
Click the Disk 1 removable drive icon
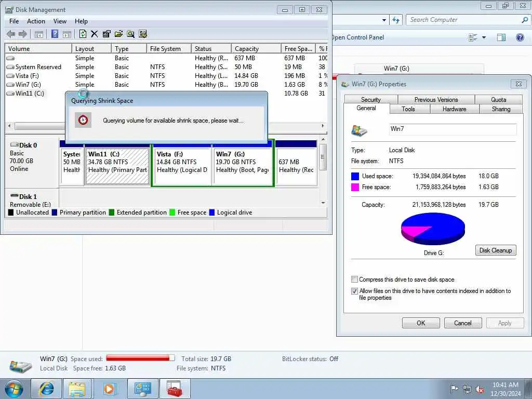[x=14, y=196]
